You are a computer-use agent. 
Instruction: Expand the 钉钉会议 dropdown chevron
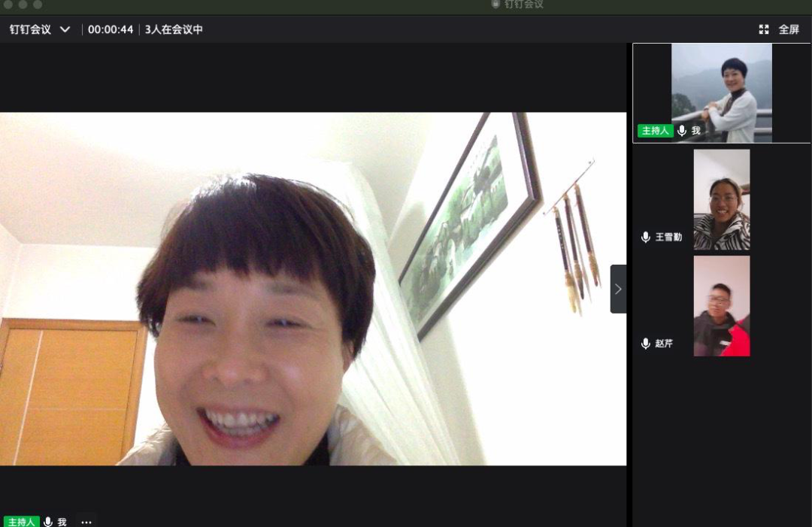[x=65, y=29]
